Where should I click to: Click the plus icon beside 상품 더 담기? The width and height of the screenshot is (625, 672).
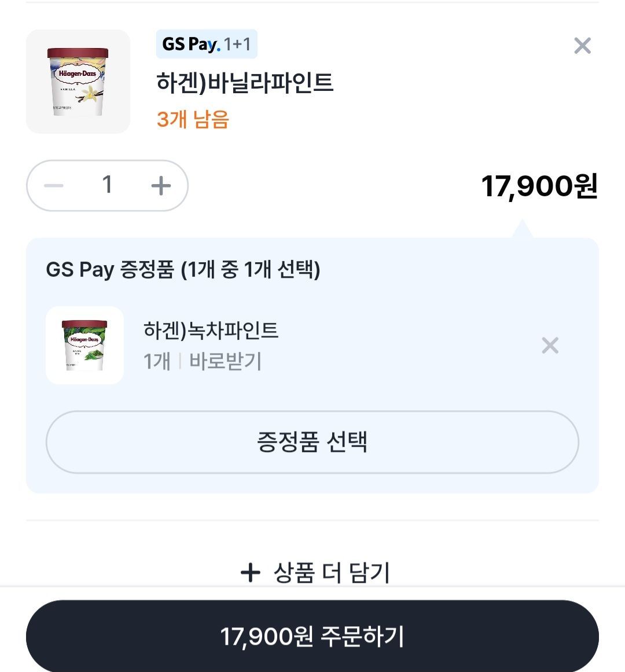point(250,572)
